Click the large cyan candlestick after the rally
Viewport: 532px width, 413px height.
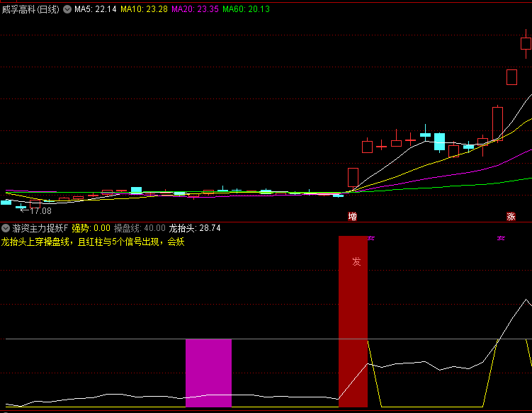(440, 141)
